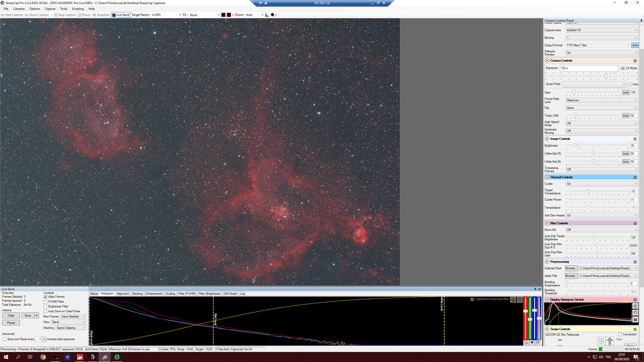
Task: Click the Stop Capture toolbar button
Action: (65, 15)
